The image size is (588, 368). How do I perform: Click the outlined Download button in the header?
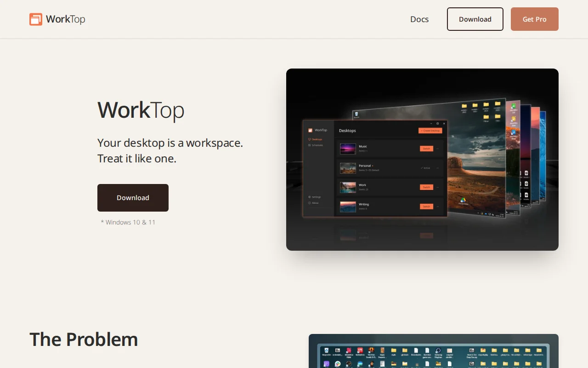pos(475,19)
